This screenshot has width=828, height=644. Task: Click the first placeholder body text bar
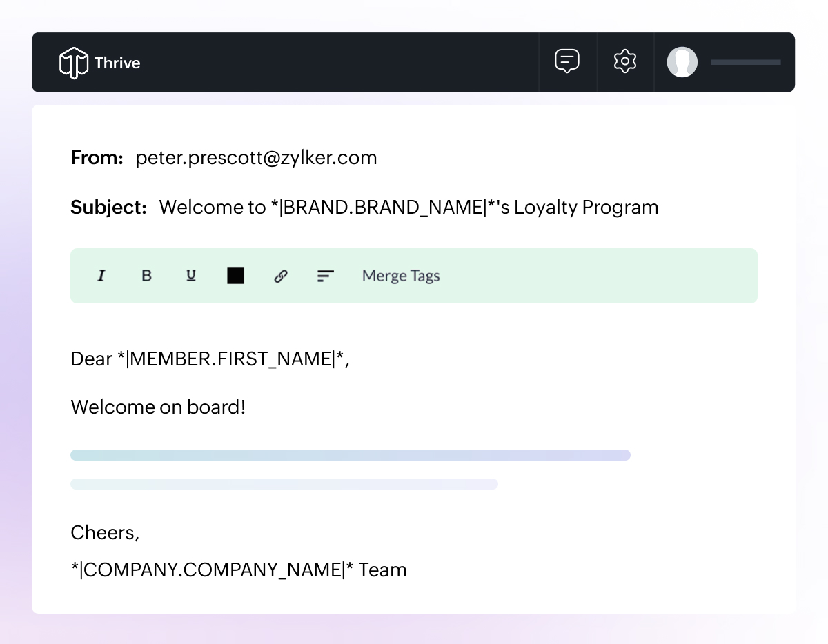[x=350, y=455]
